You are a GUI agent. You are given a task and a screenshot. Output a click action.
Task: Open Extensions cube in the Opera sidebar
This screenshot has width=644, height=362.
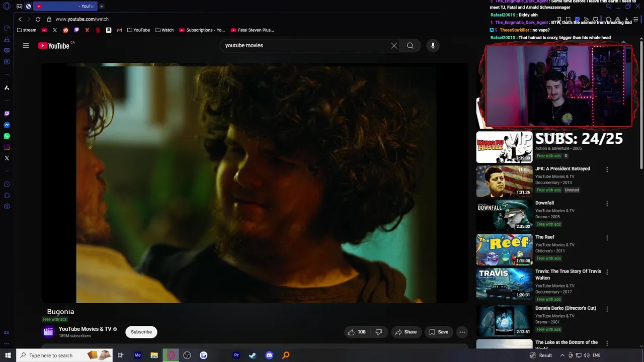(x=7, y=195)
